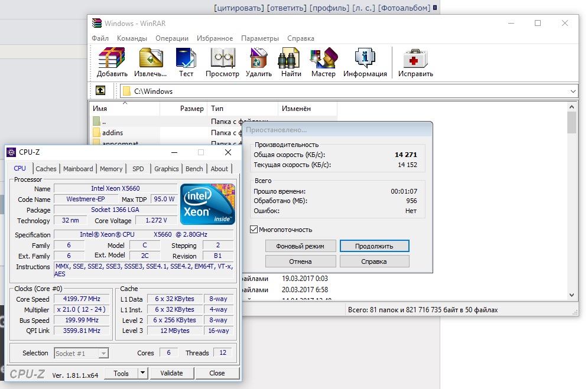Click the Core Speed value 4199.77 MHz

coord(82,299)
